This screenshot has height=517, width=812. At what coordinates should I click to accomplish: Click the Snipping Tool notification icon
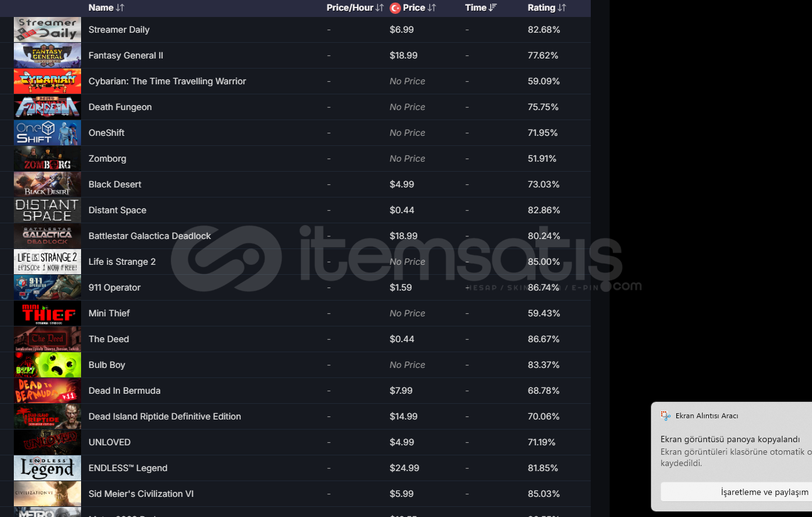[666, 416]
